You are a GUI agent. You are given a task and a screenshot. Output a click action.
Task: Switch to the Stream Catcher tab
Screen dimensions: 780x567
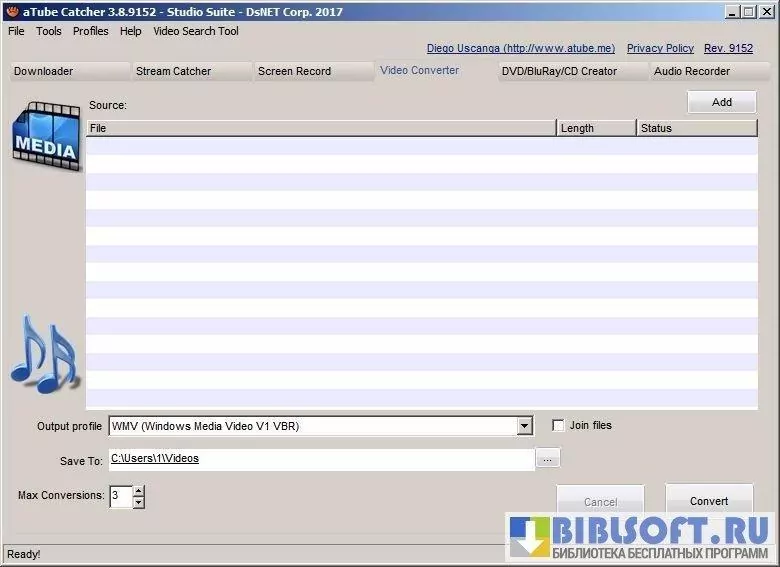(174, 71)
